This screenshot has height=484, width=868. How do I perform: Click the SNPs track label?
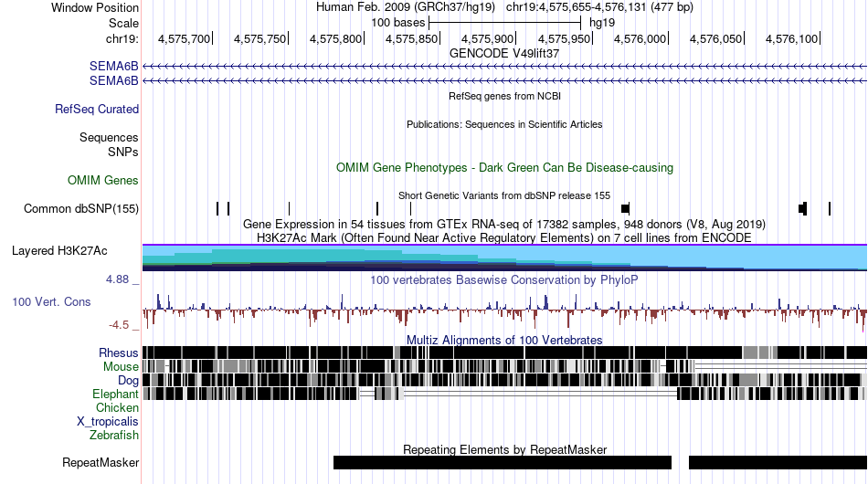click(x=123, y=152)
